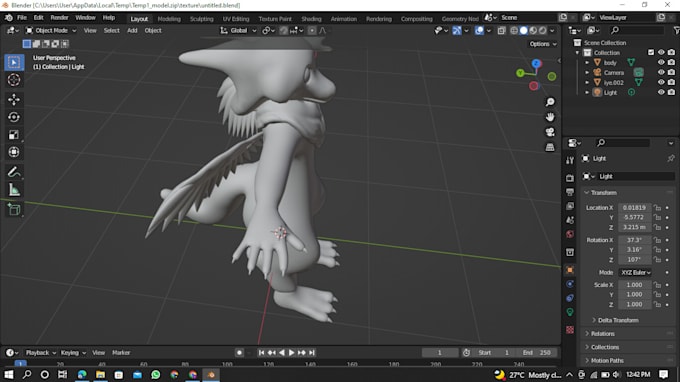Switch to the UV Editing workspace tab
Screen dimensions: 680x382
pos(236,19)
